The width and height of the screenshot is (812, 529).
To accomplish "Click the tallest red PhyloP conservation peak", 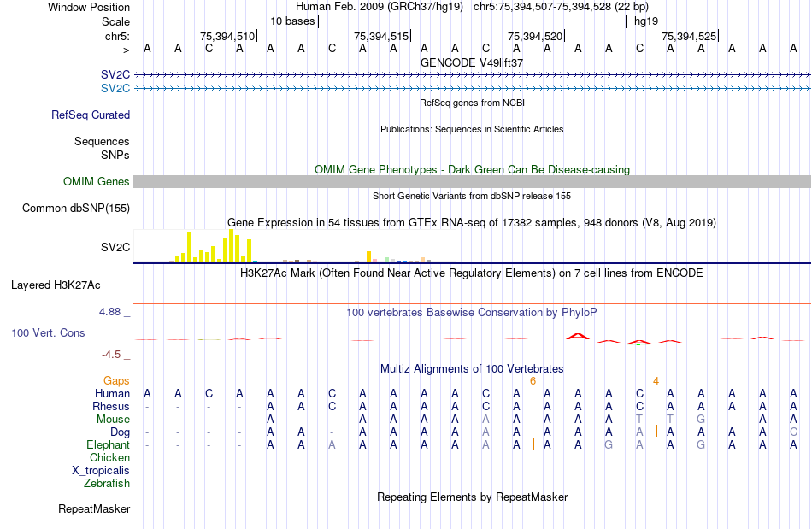I will 578,337.
